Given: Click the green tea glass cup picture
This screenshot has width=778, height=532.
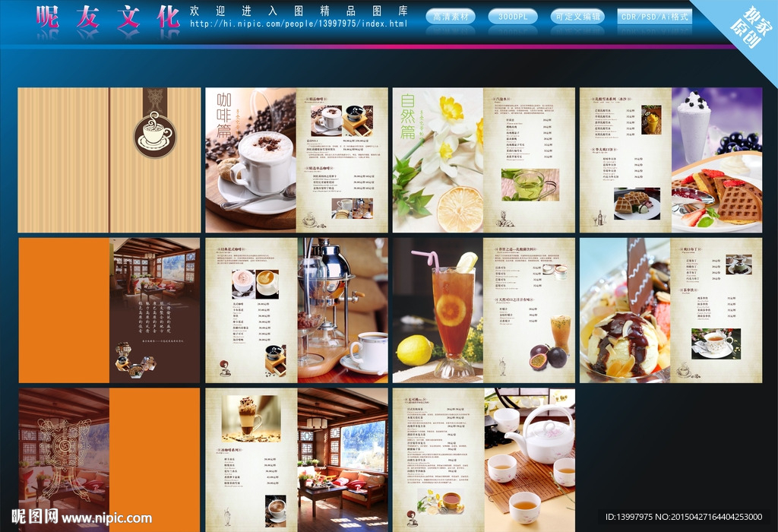Looking at the screenshot, I should (x=530, y=185).
